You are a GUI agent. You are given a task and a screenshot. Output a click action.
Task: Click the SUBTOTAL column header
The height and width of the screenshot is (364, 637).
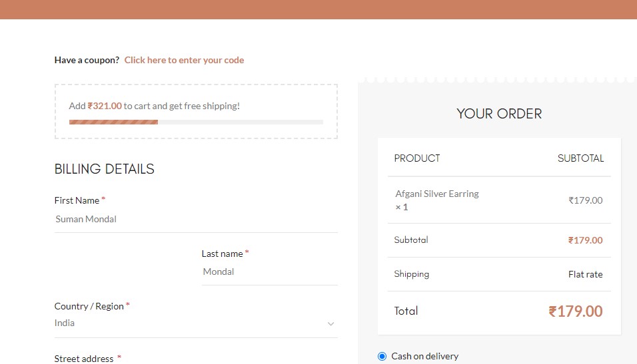coord(580,158)
